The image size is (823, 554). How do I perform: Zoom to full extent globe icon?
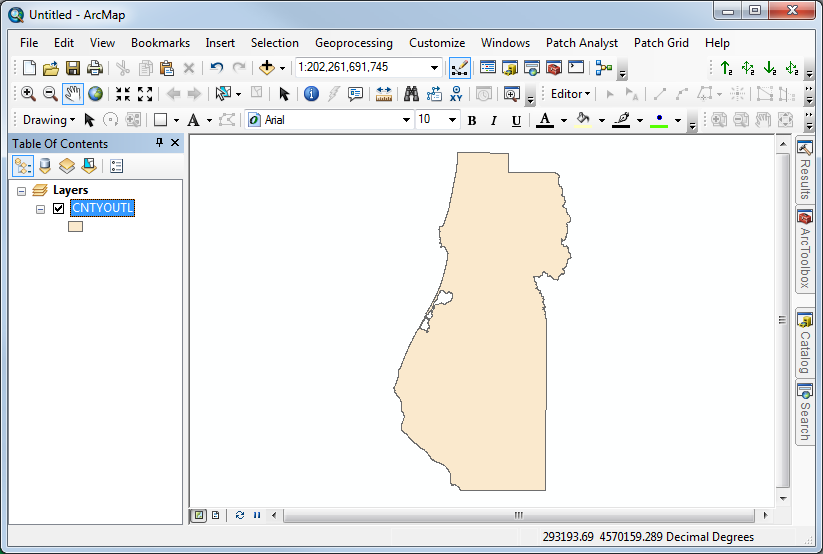point(95,94)
